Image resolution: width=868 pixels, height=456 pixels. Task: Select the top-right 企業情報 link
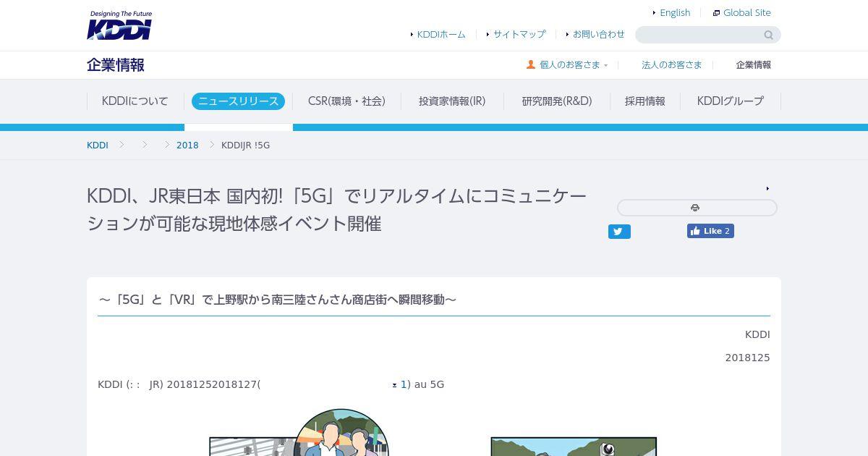pos(753,64)
